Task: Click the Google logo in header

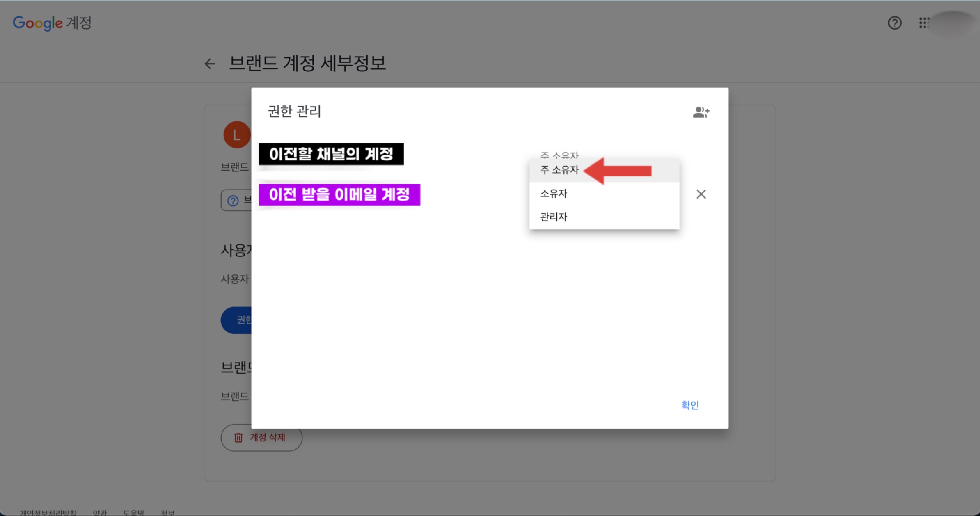Action: pyautogui.click(x=38, y=23)
